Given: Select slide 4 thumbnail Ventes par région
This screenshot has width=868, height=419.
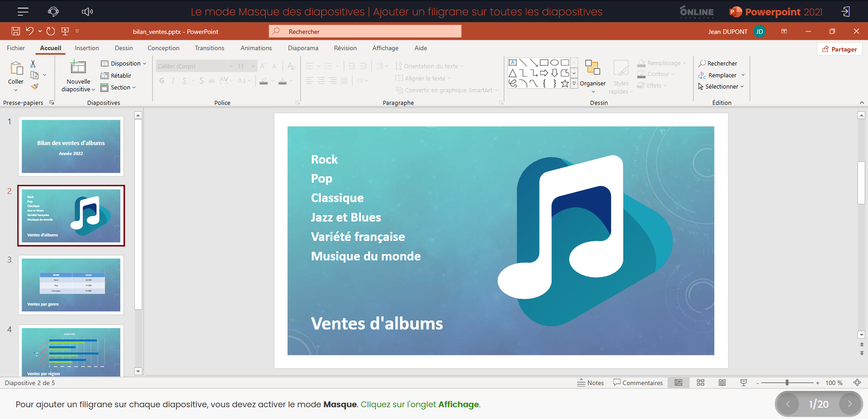Looking at the screenshot, I should [x=71, y=352].
